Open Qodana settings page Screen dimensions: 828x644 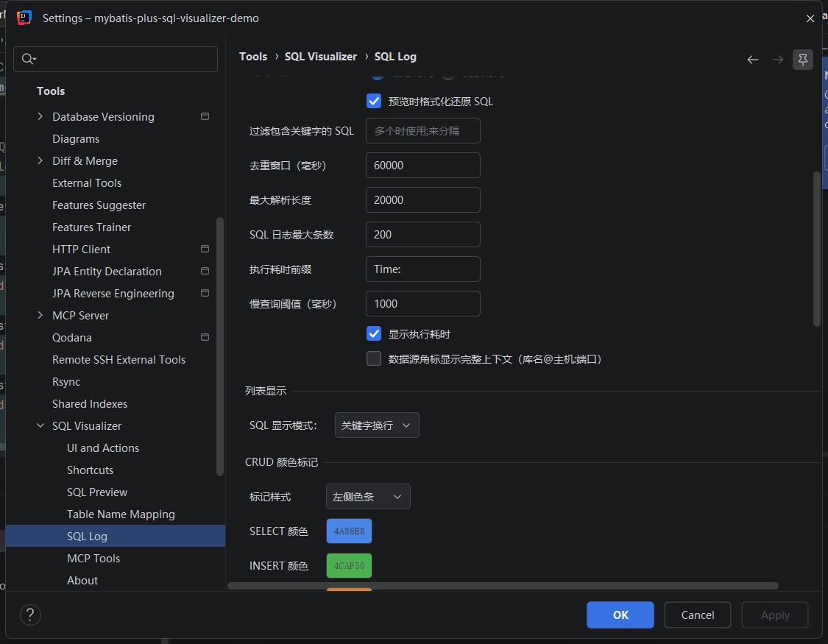tap(72, 337)
